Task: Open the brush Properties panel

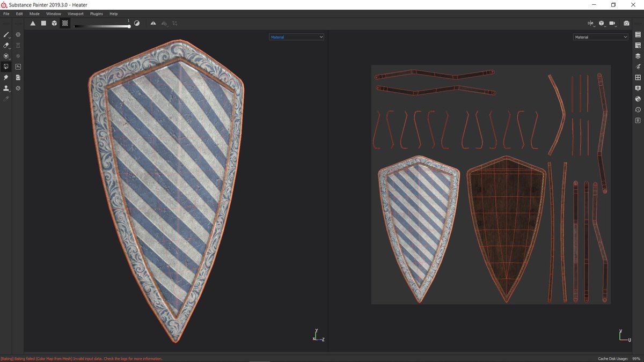Action: (638, 67)
